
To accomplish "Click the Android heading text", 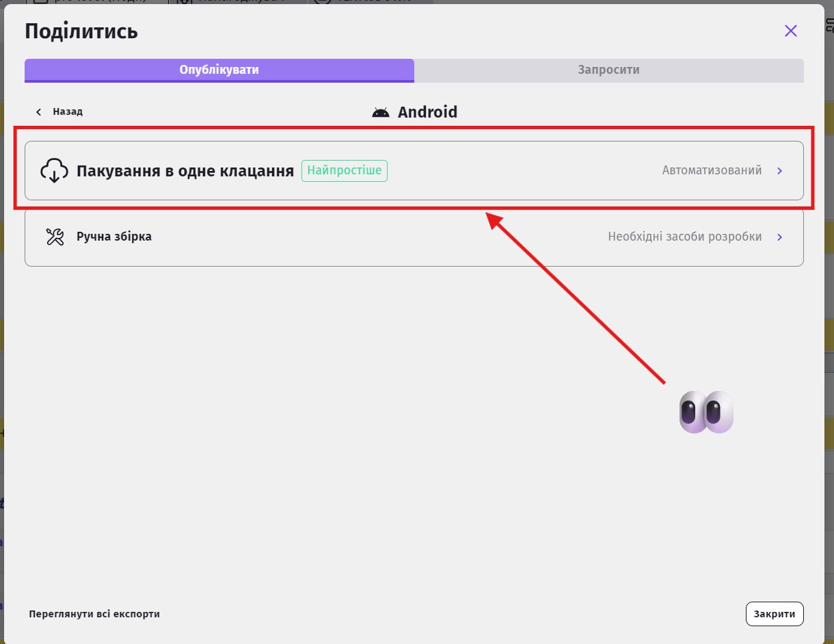I will tap(428, 112).
